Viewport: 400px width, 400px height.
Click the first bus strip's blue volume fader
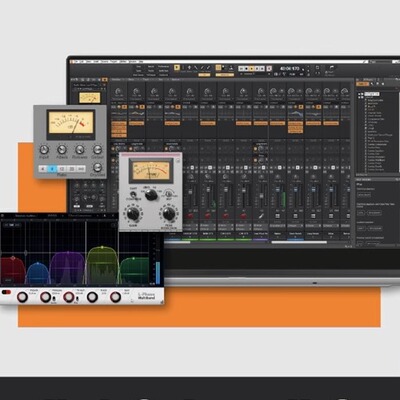click(278, 189)
